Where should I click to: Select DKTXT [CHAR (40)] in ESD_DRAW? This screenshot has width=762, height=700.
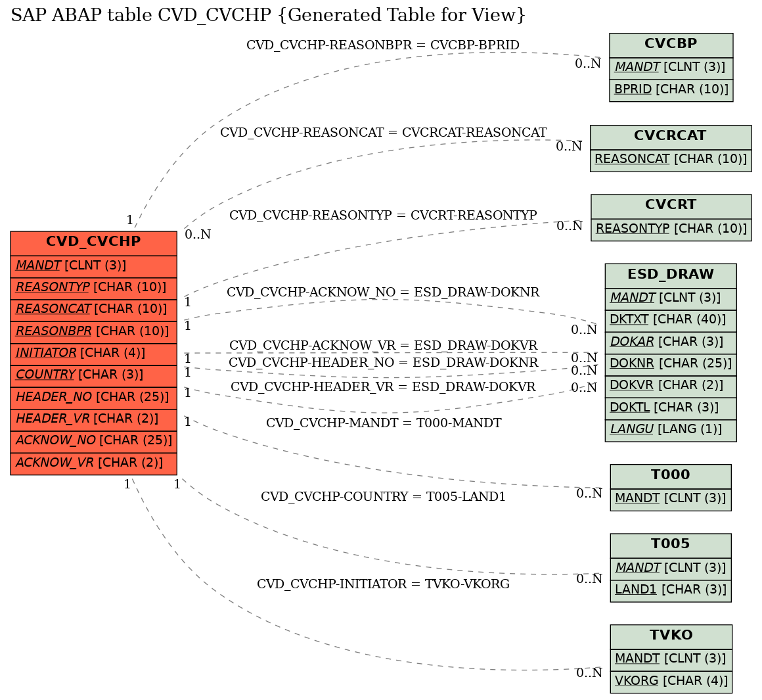[x=671, y=320]
